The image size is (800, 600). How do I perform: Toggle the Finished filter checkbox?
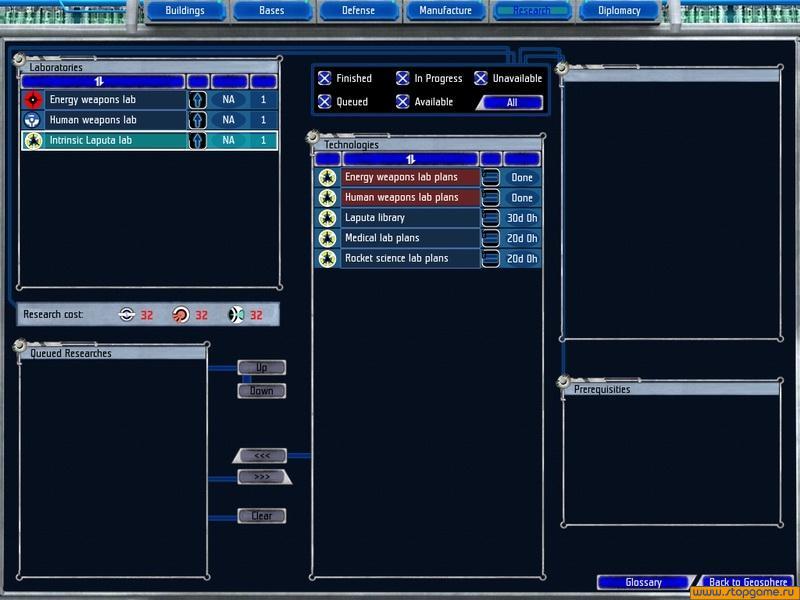click(324, 78)
